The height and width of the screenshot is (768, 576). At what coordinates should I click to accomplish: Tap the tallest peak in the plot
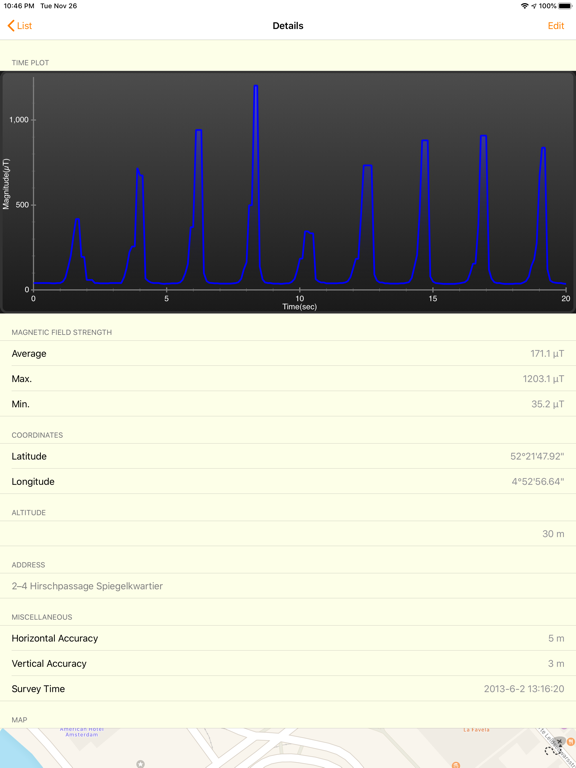click(256, 86)
